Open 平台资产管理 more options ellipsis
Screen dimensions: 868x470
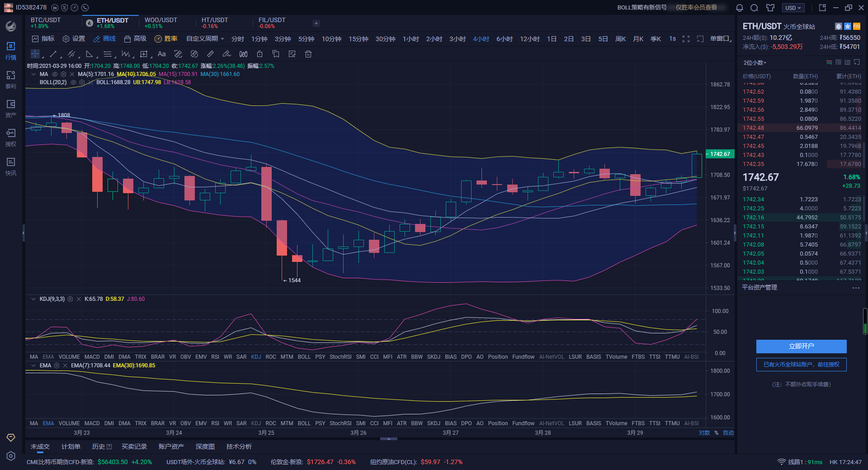pos(856,288)
